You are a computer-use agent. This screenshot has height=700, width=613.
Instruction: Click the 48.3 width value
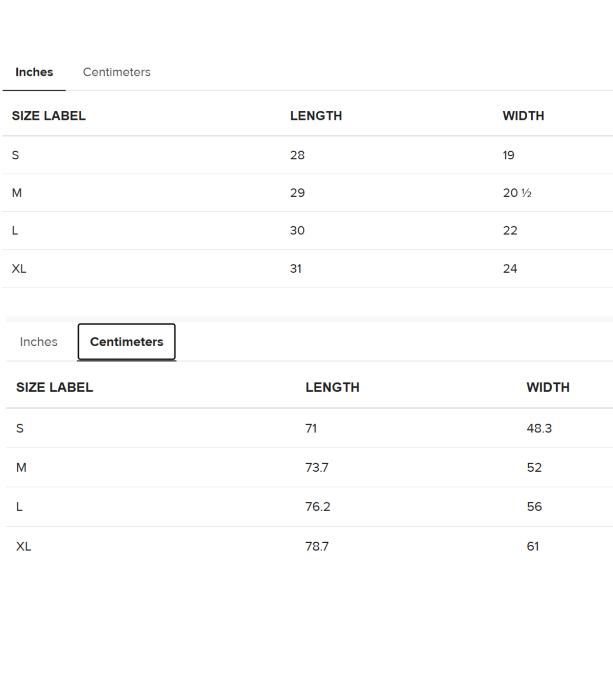tap(539, 428)
